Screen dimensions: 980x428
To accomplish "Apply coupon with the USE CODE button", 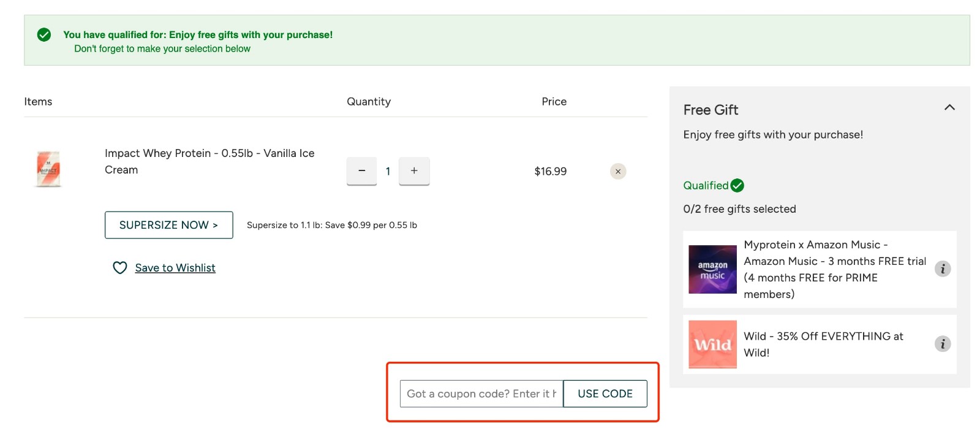I will tap(605, 394).
